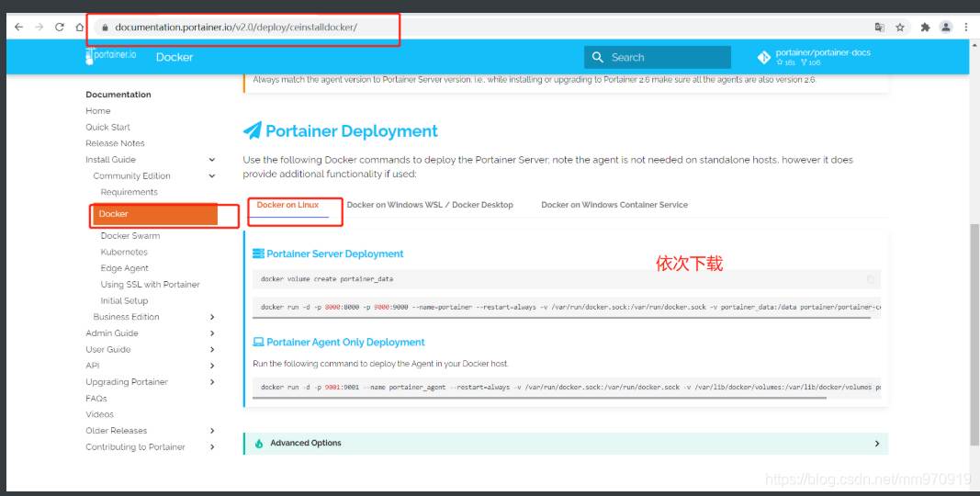980x496 pixels.
Task: Select the Docker on Linux tab
Action: pyautogui.click(x=288, y=205)
